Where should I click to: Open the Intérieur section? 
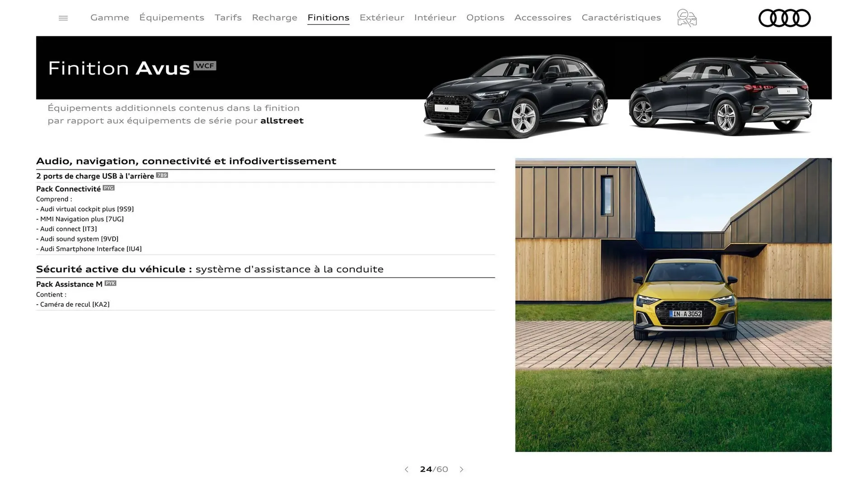(x=435, y=18)
